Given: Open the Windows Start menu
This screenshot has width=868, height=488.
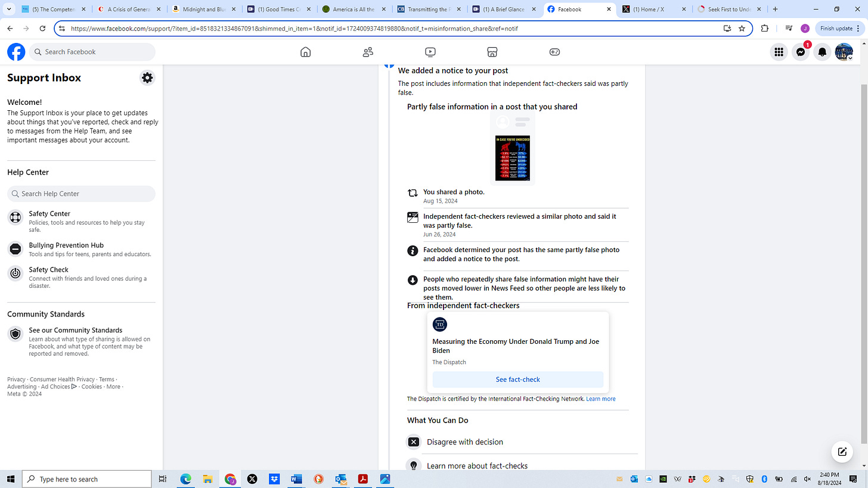Looking at the screenshot, I should pos(10,479).
